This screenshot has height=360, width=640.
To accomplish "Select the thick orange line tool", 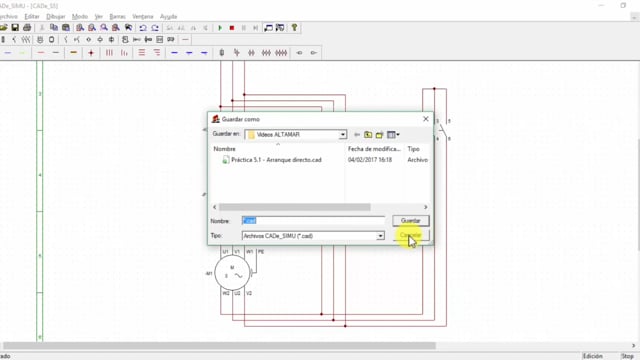I will (x=73, y=53).
